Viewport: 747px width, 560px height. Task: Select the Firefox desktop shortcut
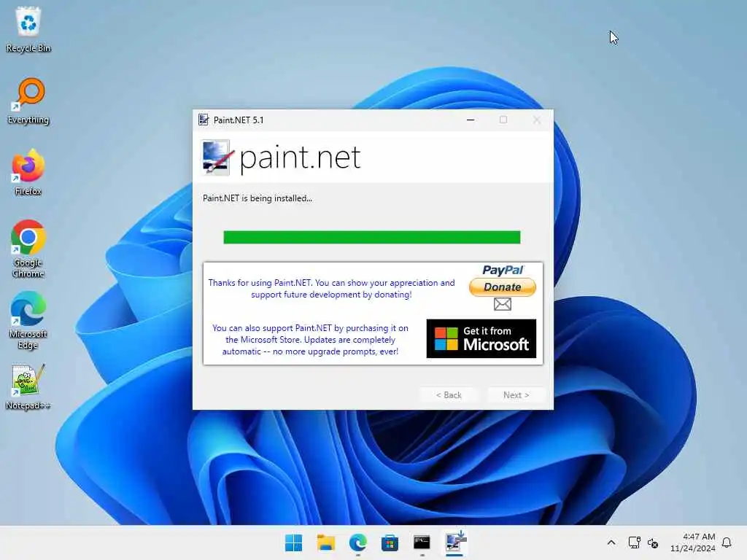[x=28, y=172]
